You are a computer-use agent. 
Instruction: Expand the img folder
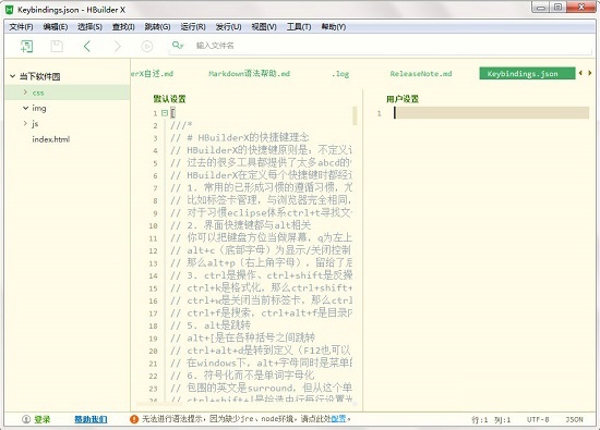click(24, 107)
